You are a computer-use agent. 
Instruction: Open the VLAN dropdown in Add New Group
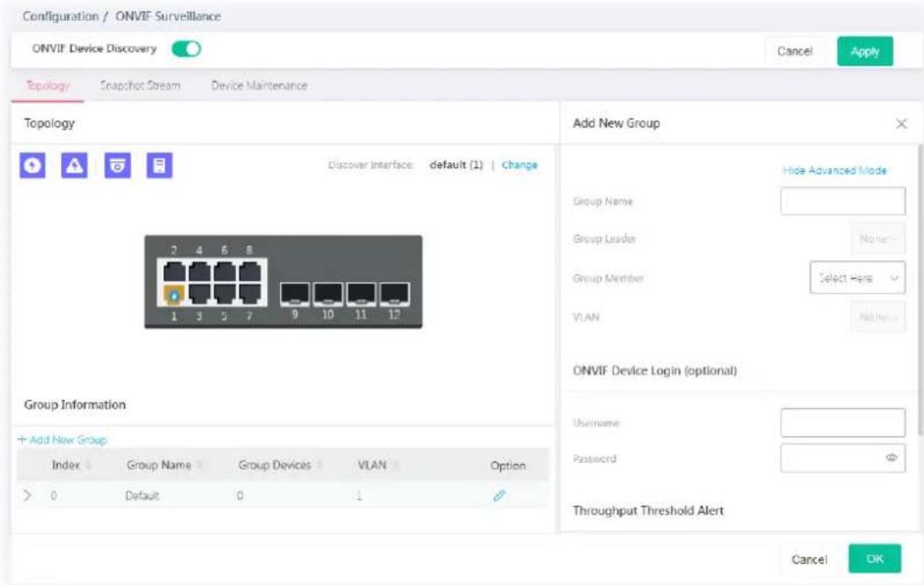pos(878,317)
